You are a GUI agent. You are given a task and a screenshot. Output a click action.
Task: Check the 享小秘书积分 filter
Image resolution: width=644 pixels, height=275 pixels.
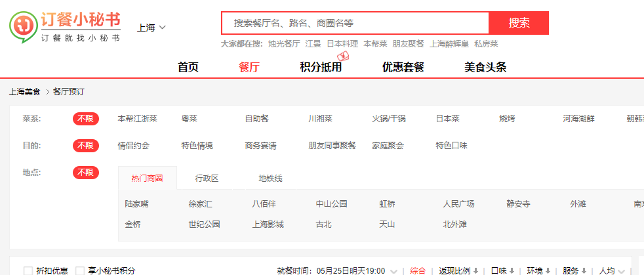80,270
